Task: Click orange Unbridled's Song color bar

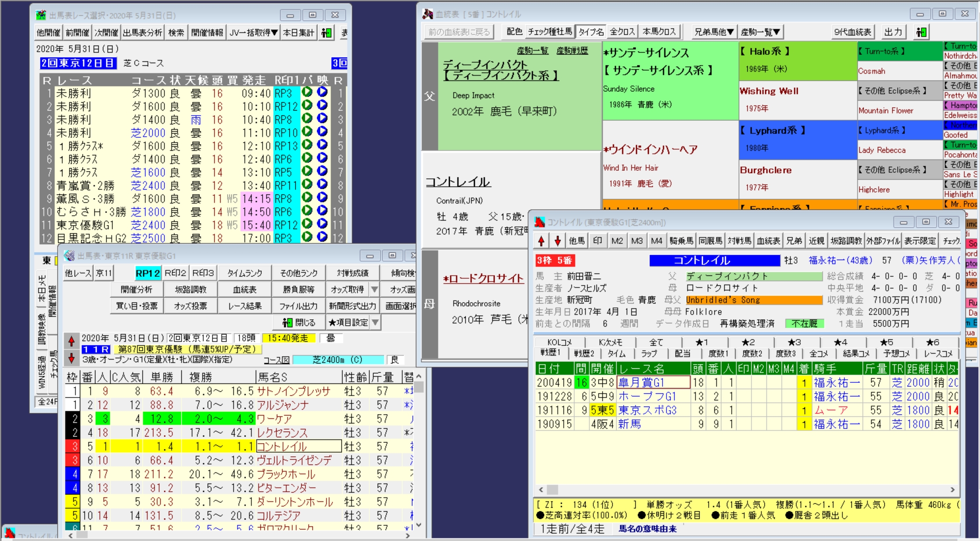Action: 753,300
